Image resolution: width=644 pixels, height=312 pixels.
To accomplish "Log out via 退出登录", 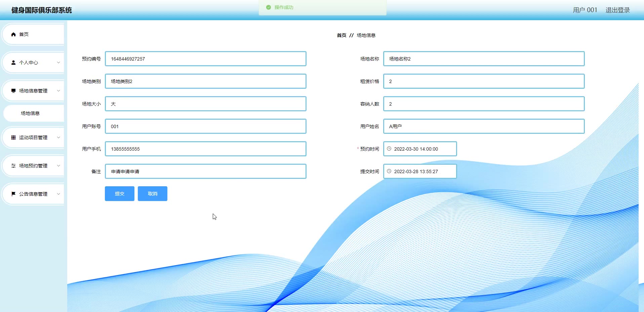I will click(618, 10).
